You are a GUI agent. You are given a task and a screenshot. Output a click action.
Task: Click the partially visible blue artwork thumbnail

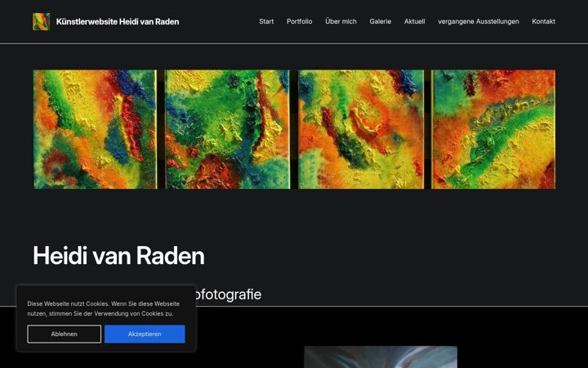click(x=381, y=357)
